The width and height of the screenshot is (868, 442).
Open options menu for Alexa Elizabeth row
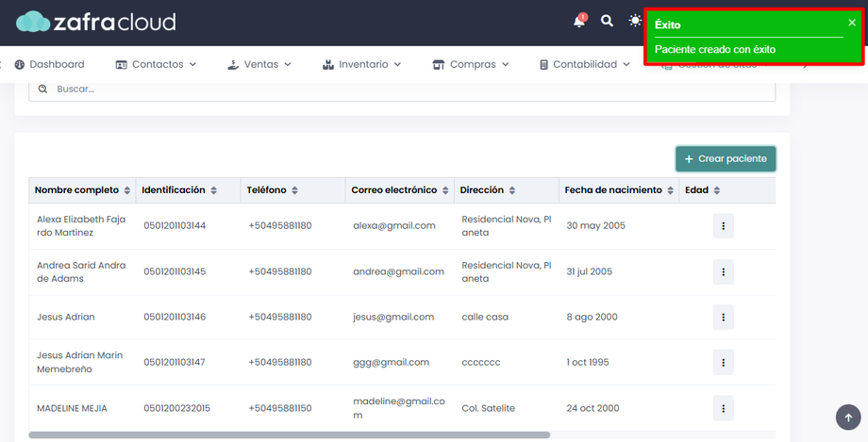(723, 225)
